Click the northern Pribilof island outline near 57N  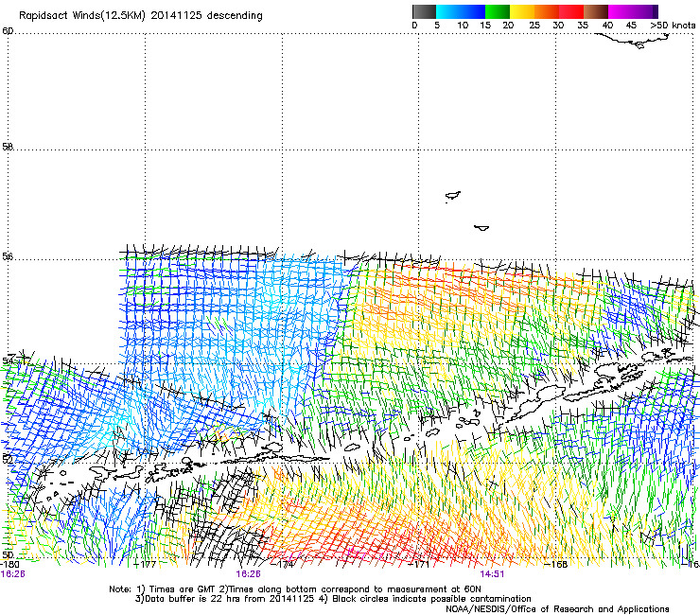point(453,196)
